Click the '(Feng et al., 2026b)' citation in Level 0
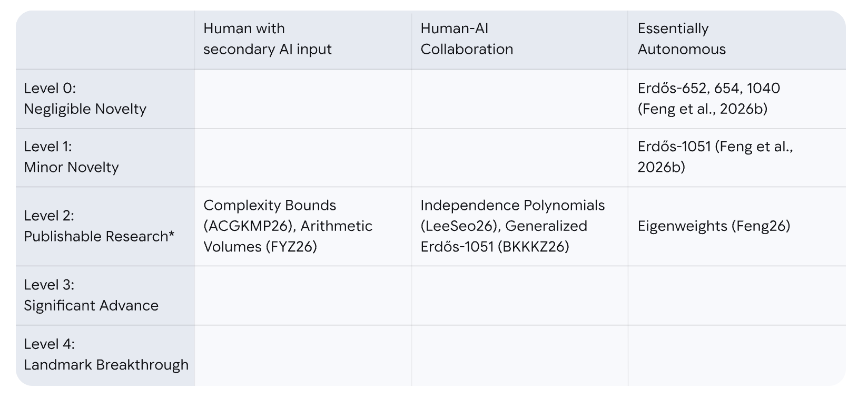 [702, 109]
